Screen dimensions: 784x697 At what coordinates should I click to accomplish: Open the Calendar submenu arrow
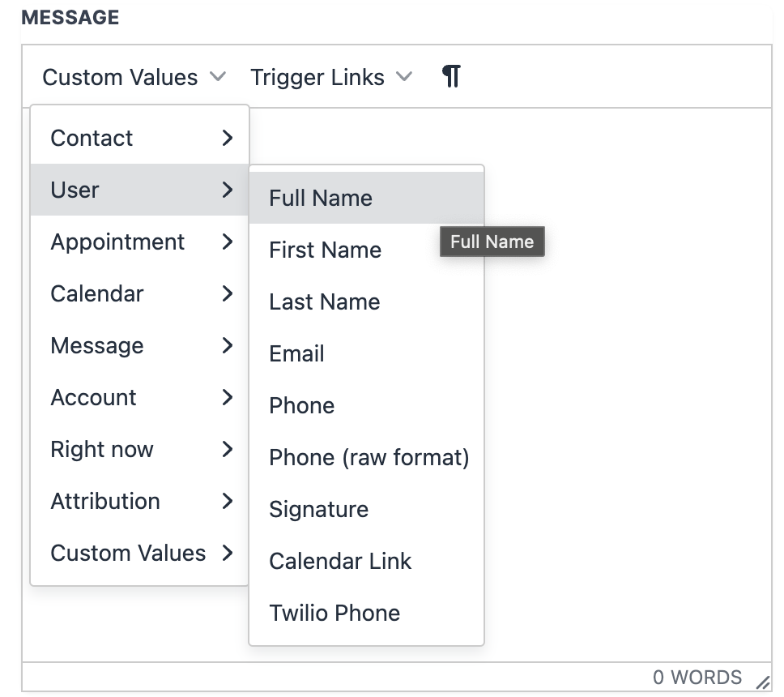tap(228, 293)
